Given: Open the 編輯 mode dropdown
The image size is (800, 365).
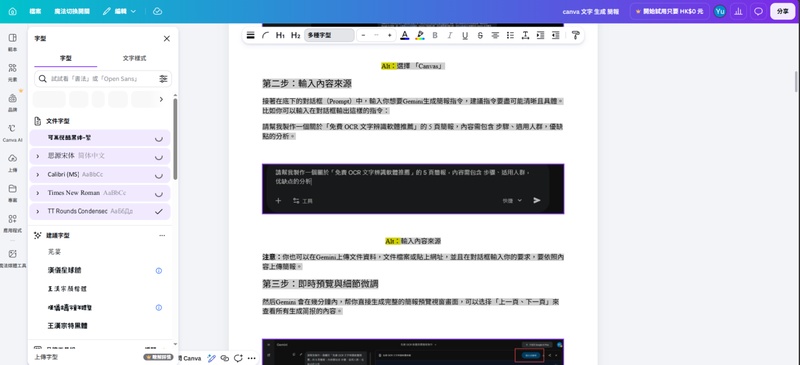Looking at the screenshot, I should (119, 11).
